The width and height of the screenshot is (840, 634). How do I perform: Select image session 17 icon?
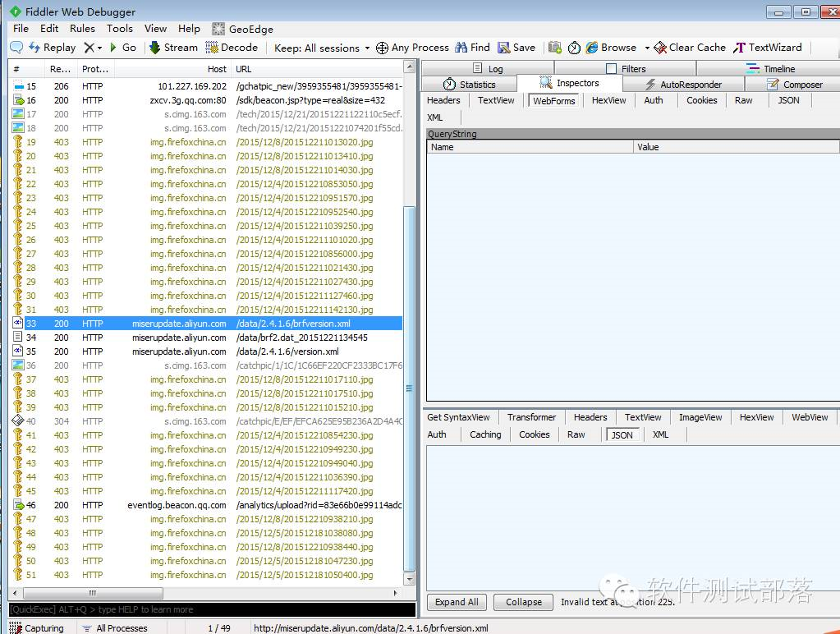pos(18,114)
